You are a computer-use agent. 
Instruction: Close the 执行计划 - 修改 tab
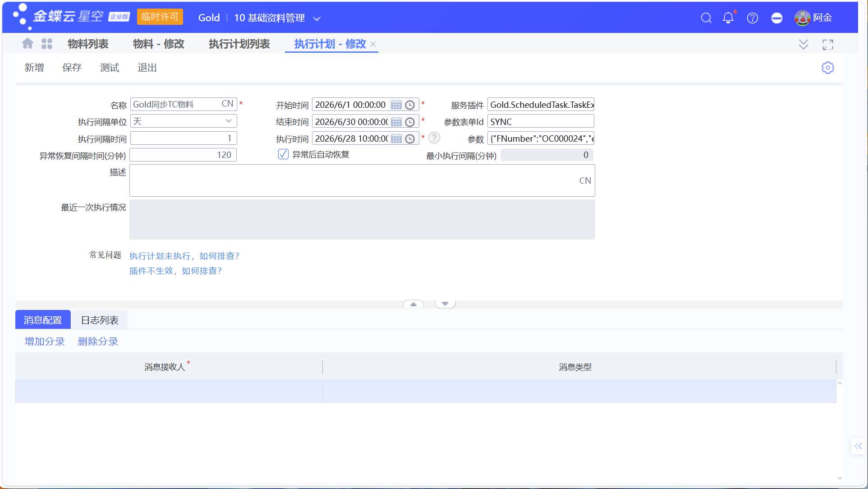pyautogui.click(x=373, y=44)
